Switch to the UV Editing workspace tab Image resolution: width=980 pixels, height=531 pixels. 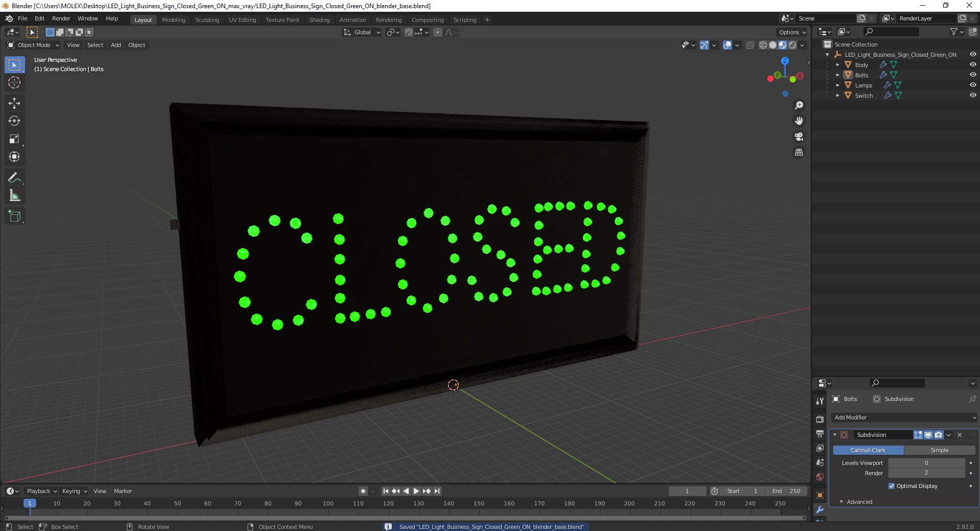(x=242, y=20)
